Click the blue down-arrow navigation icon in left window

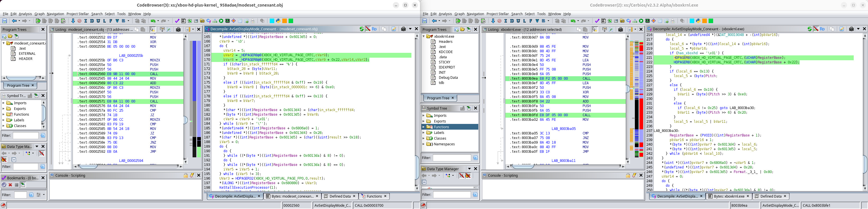73,21
